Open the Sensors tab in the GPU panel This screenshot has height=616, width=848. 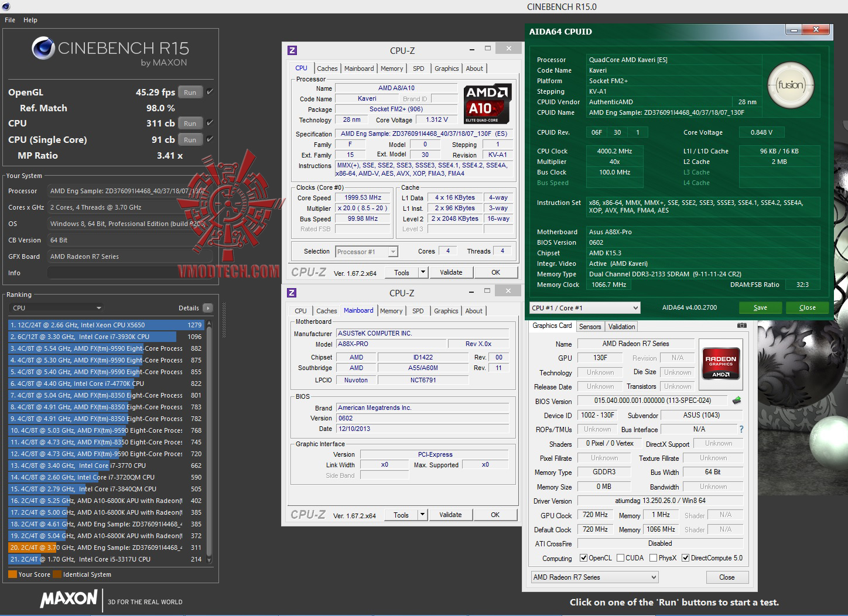(590, 327)
